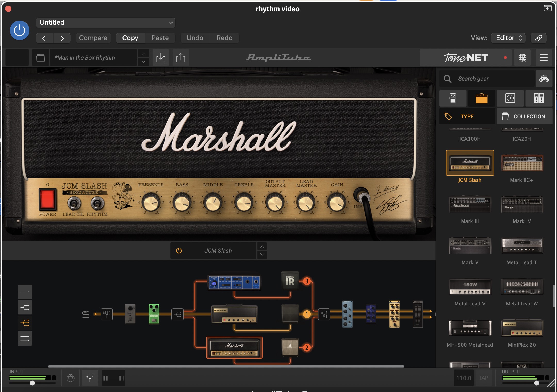Expand the JCM Slash model selector up arrow
Image resolution: width=557 pixels, height=392 pixels.
pyautogui.click(x=262, y=247)
